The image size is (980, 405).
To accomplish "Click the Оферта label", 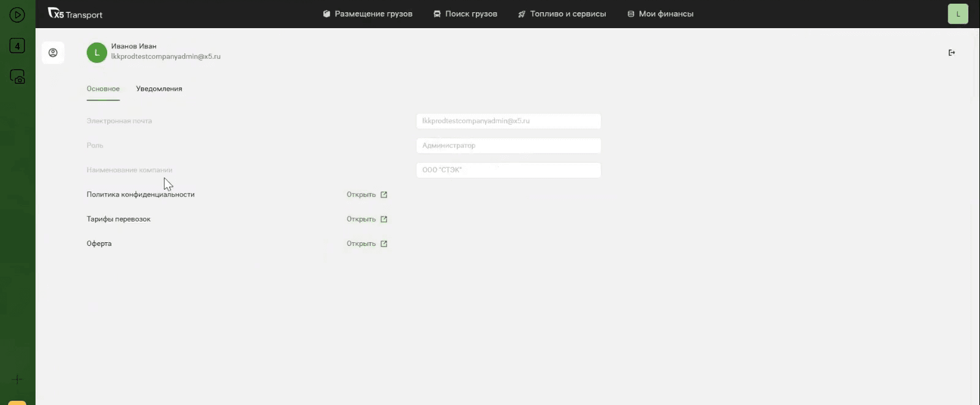I will tap(99, 243).
